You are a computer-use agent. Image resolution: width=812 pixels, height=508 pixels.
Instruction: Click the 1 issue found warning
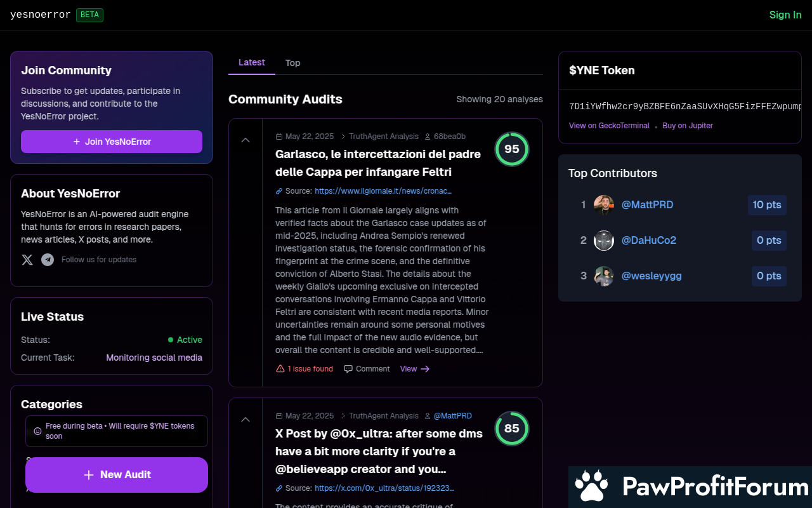(304, 369)
